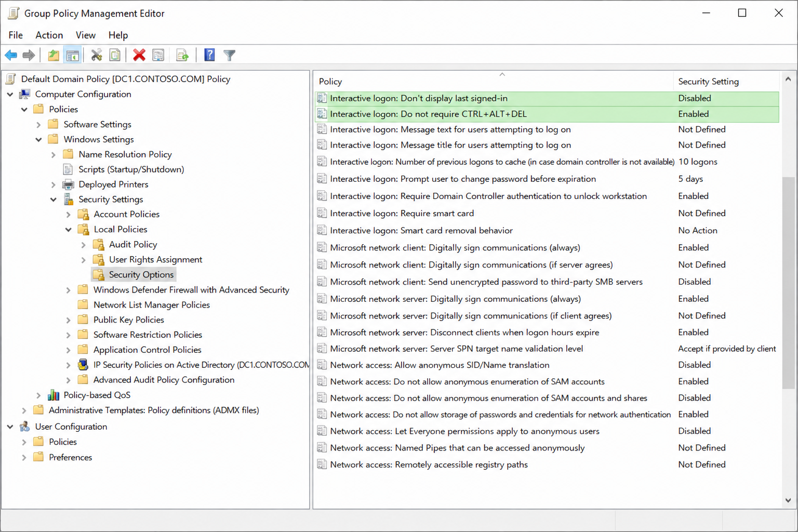Expand the Name Resolution Policy node
Screen dimensions: 798x532
[x=54, y=155]
